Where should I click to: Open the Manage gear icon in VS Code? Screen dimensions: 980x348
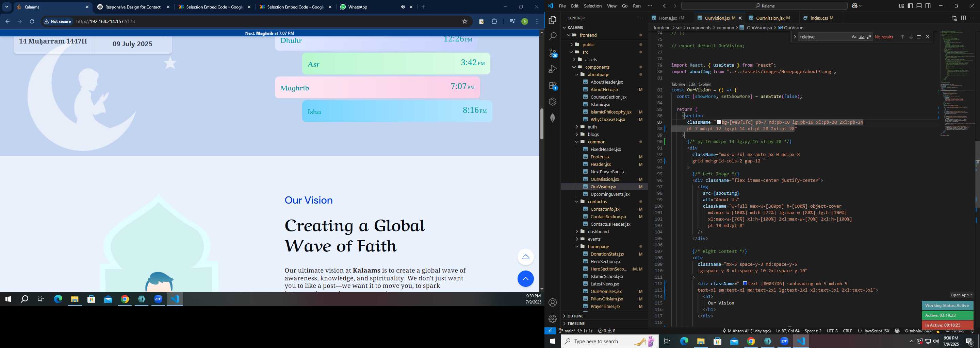553,318
